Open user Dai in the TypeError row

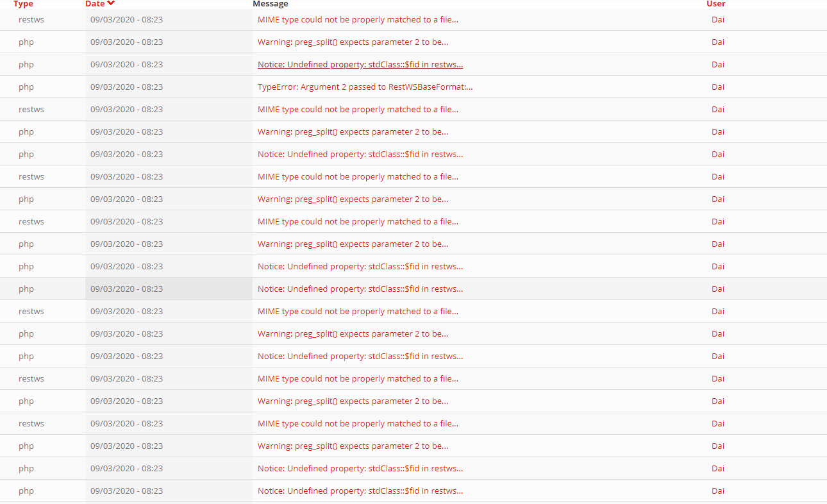click(718, 87)
